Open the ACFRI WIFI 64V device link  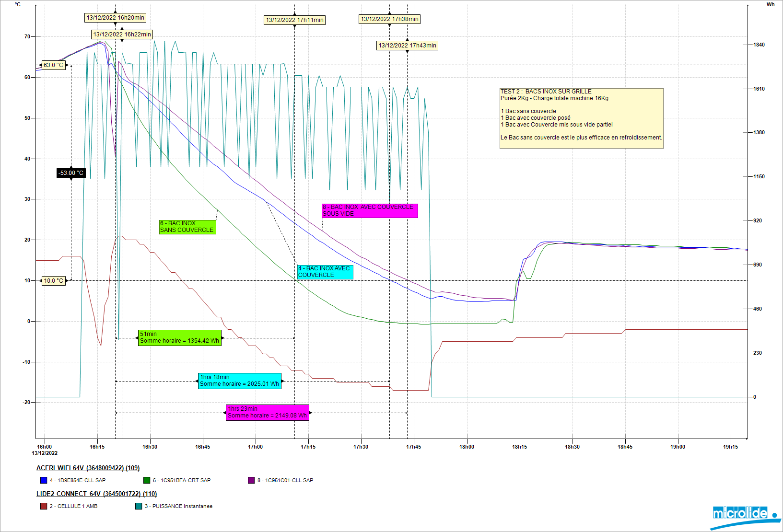tap(88, 468)
